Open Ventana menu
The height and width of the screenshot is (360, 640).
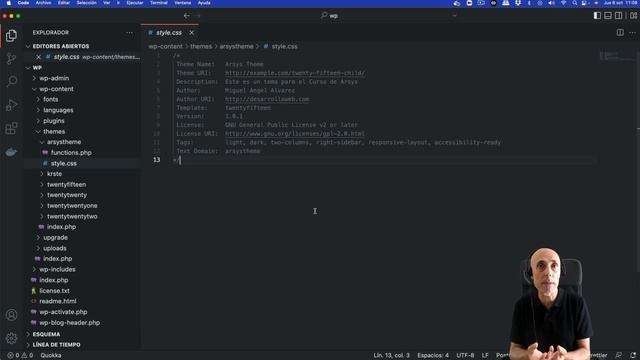pos(182,3)
